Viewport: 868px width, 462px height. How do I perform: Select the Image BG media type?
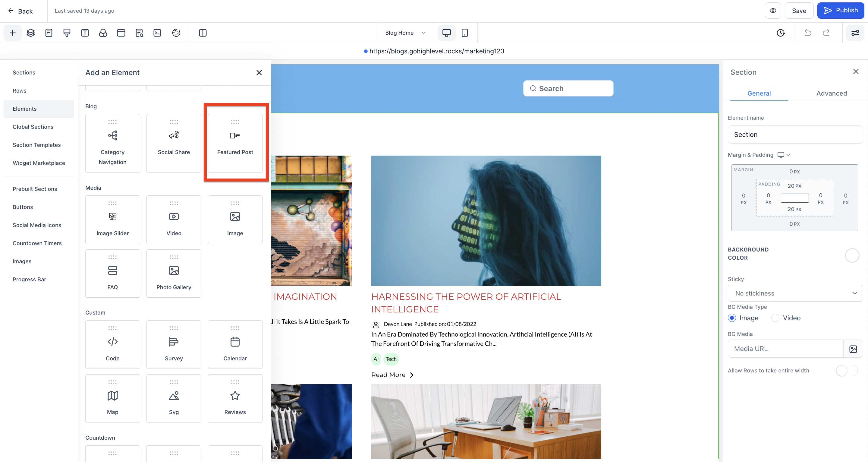[x=732, y=318]
